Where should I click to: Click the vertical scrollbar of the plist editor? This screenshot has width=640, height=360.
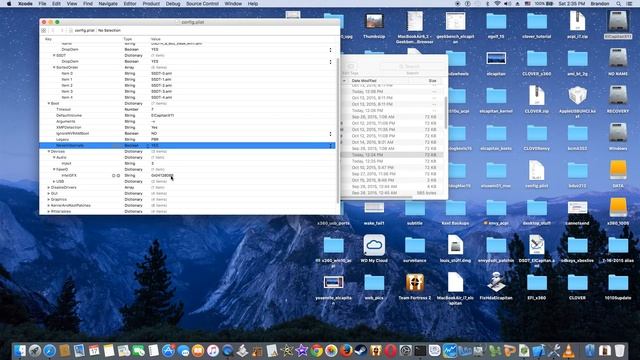[x=338, y=131]
